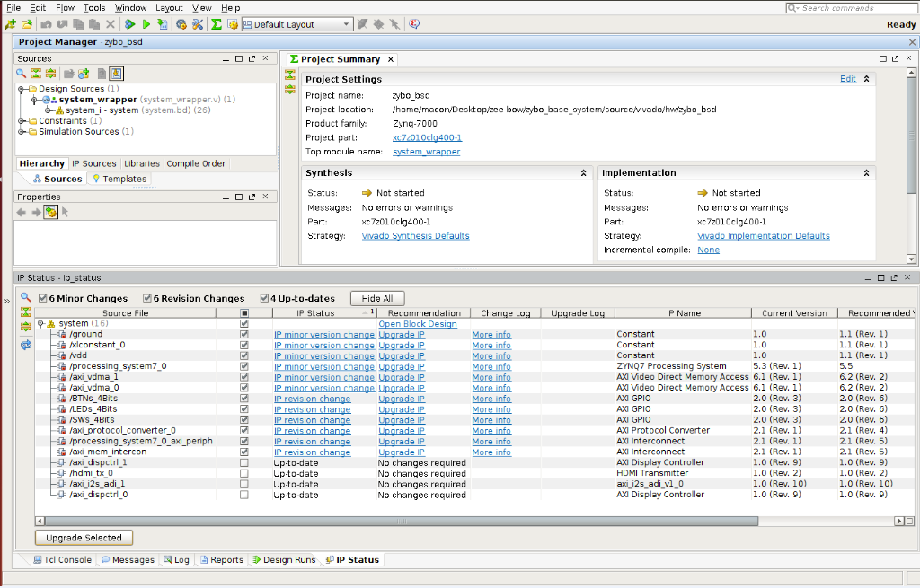
Task: Click the Hide All button
Action: coord(377,298)
